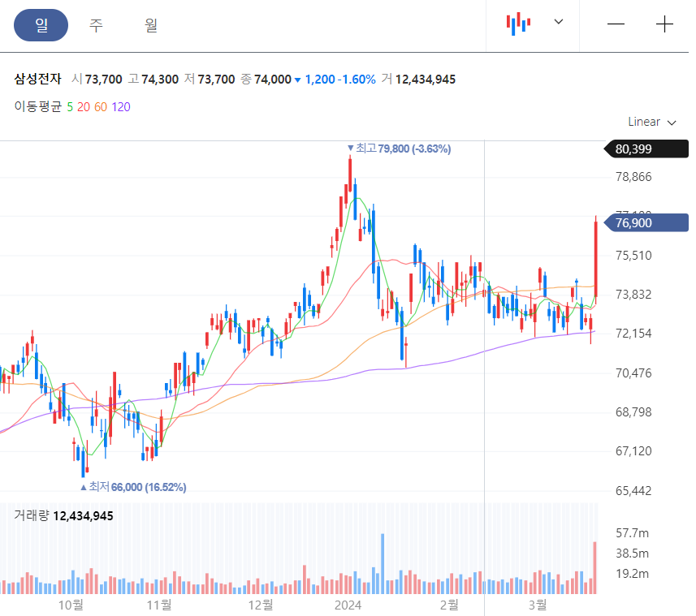
Task: Click the 60-day moving average label
Action: click(x=101, y=107)
